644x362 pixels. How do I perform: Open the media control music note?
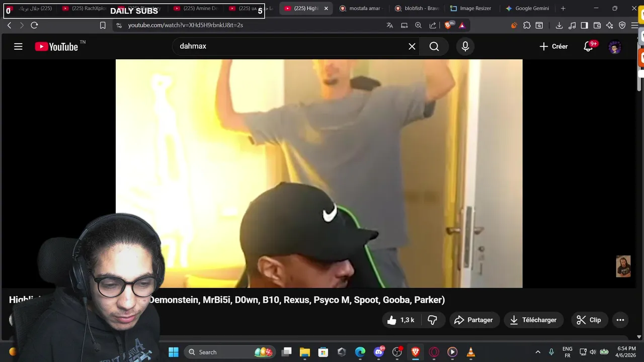pos(572,25)
